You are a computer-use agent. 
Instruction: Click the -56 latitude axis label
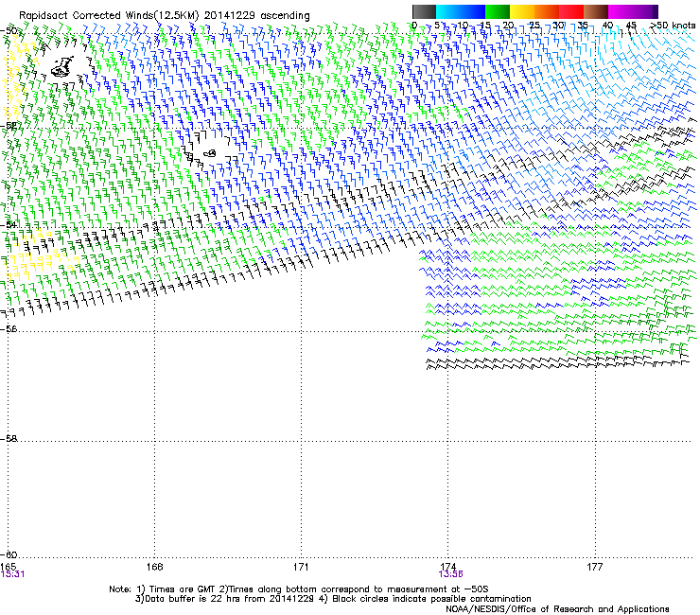pyautogui.click(x=8, y=328)
